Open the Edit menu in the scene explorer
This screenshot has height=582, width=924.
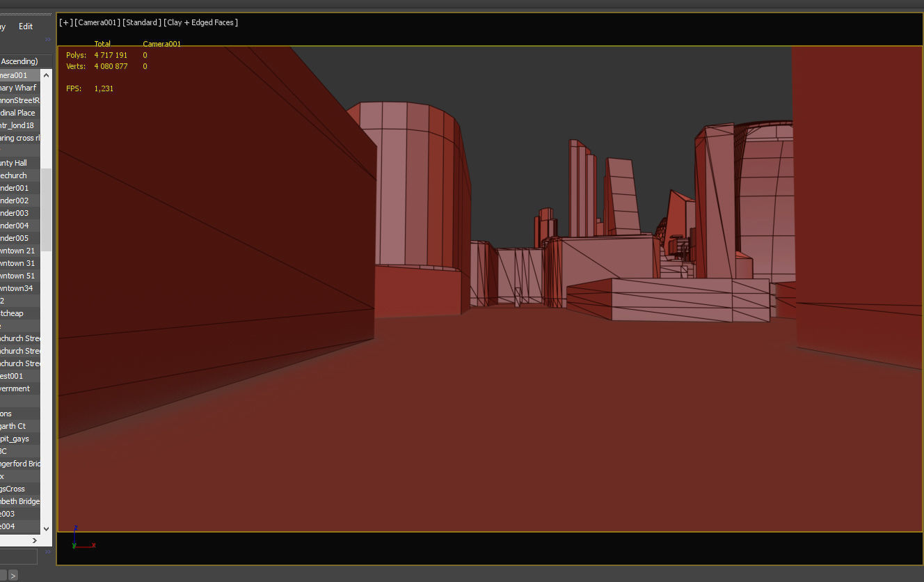point(26,26)
